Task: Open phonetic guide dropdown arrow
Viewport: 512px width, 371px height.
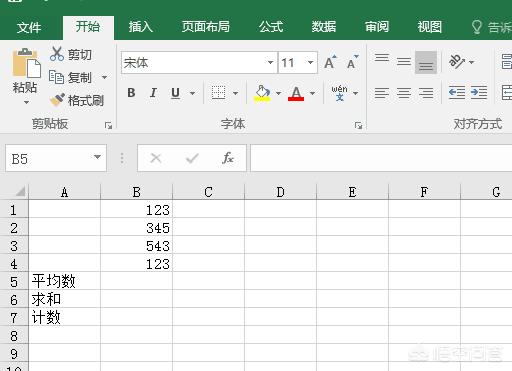Action: (x=356, y=93)
